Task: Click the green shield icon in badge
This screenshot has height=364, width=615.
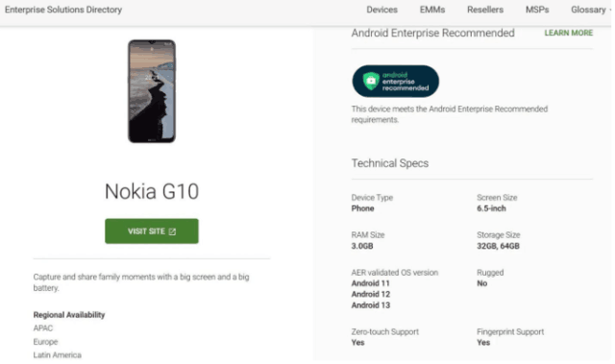Action: pyautogui.click(x=371, y=81)
